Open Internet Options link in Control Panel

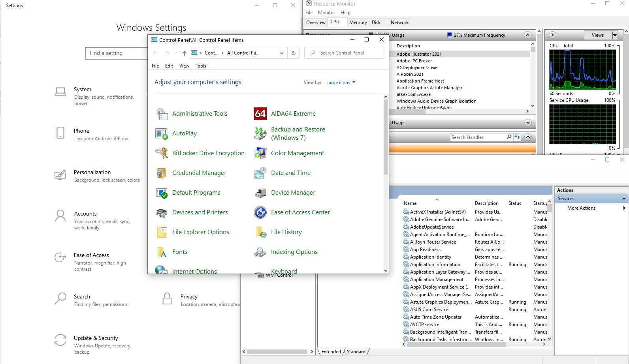[194, 272]
